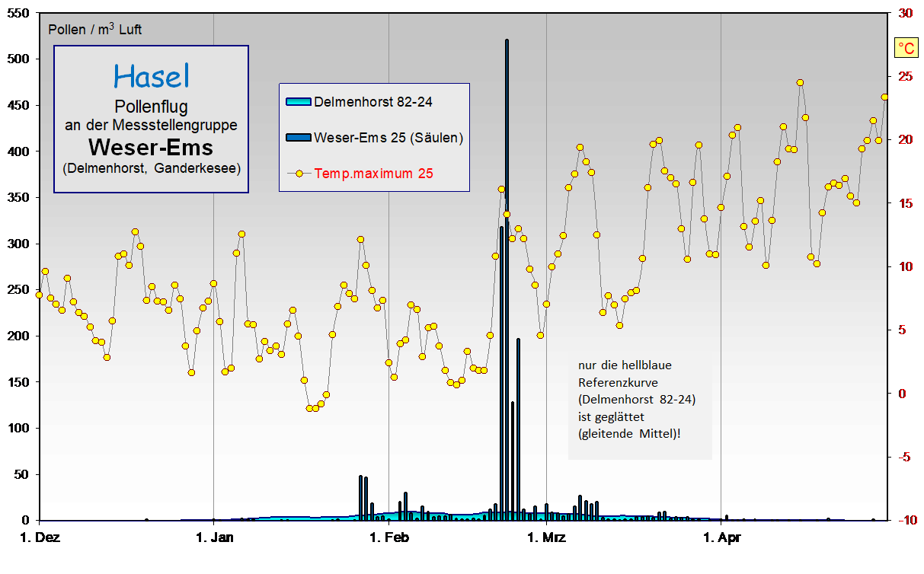The image size is (924, 574).
Task: Click the 550 value on the left axis
Action: click(x=18, y=14)
